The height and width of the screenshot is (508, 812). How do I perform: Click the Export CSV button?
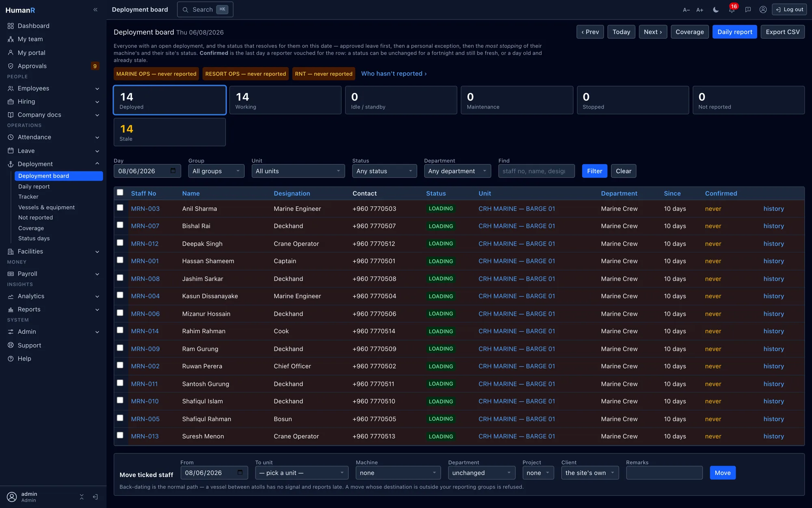[783, 32]
